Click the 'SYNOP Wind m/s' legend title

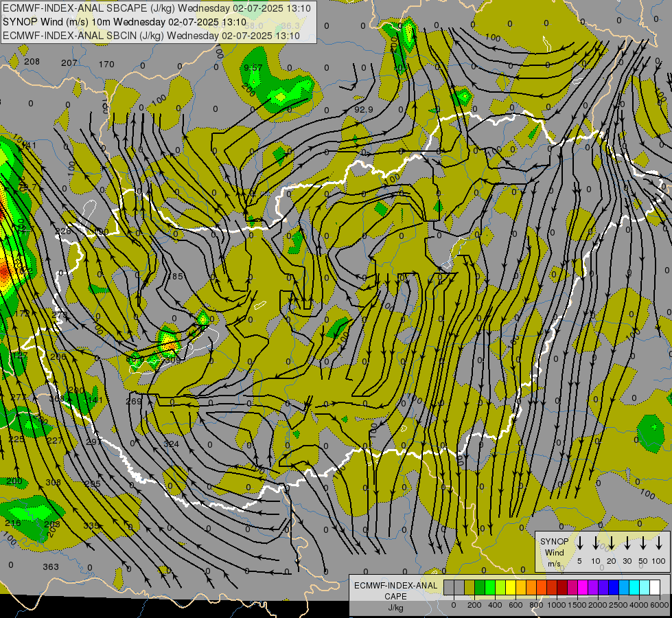pyautogui.click(x=554, y=552)
